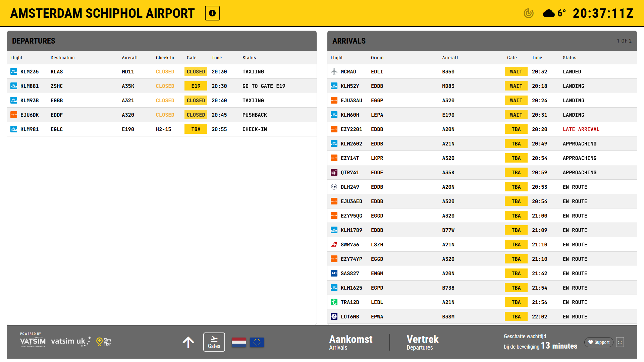Select the Aankomst Arrivals tab
The image size is (644, 362).
coord(351,342)
